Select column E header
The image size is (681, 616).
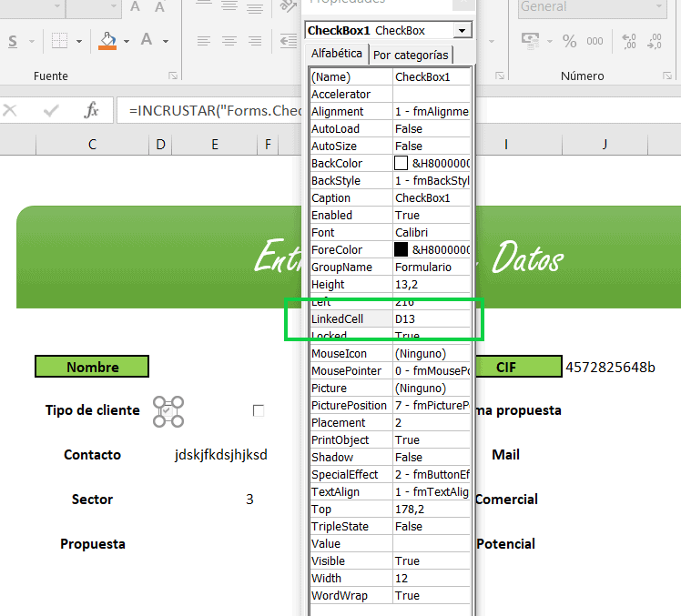point(215,144)
